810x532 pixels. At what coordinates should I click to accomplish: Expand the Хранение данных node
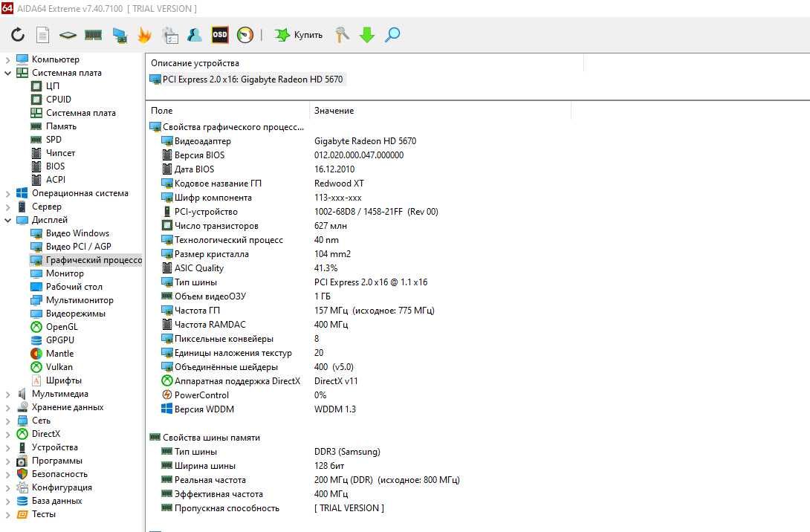click(7, 407)
